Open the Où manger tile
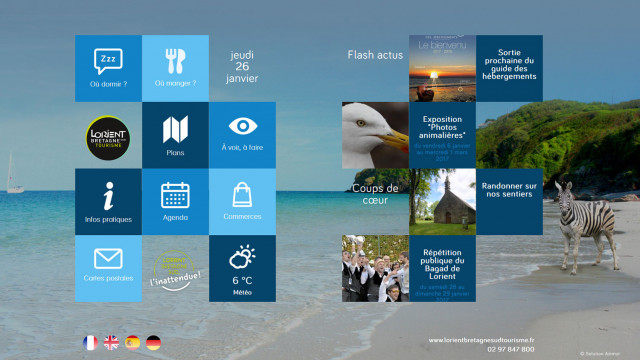 click(176, 68)
